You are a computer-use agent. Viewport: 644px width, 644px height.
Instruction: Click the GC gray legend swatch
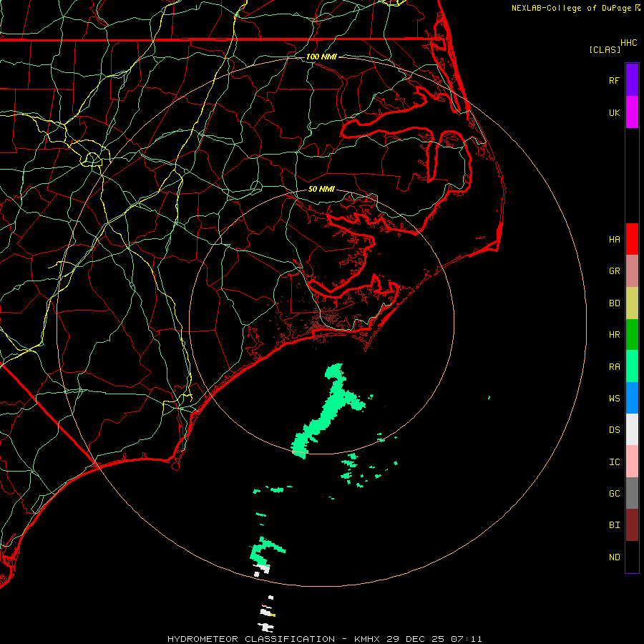(x=632, y=493)
